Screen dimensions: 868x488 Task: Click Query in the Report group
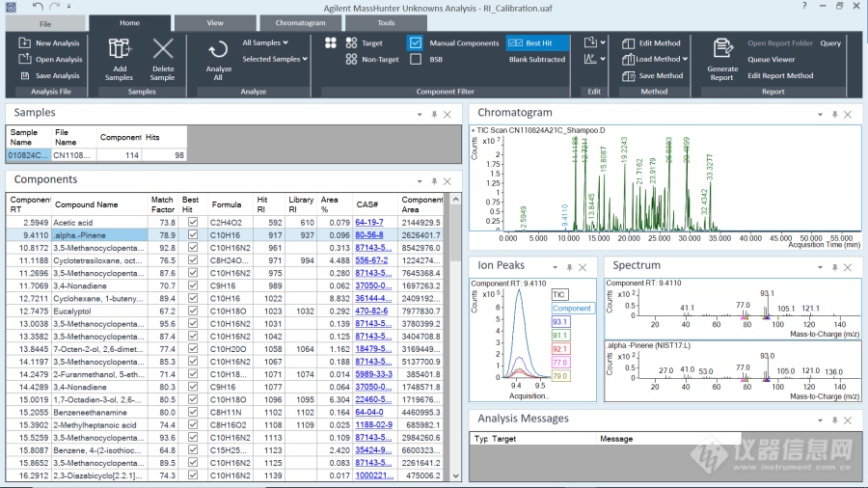click(830, 43)
